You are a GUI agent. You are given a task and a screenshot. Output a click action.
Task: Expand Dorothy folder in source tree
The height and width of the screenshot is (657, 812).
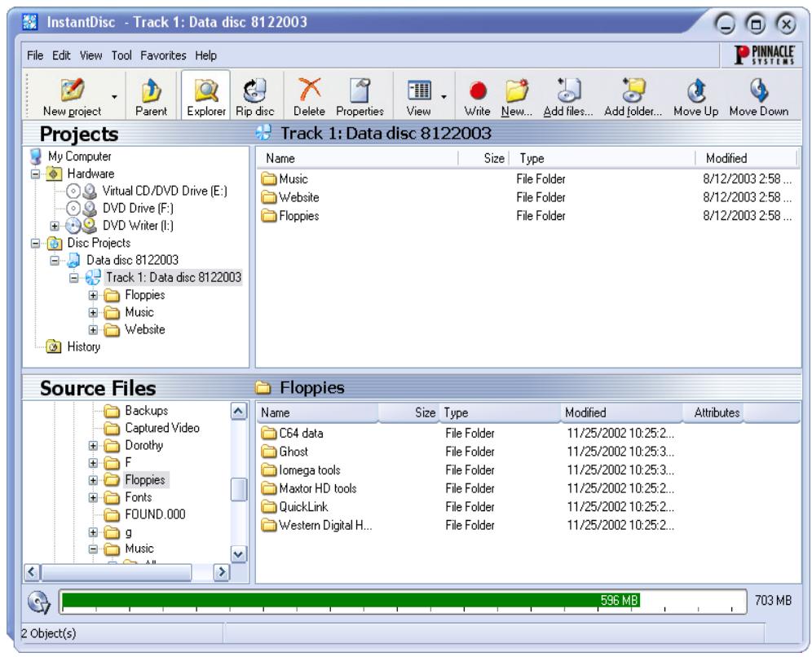point(93,446)
